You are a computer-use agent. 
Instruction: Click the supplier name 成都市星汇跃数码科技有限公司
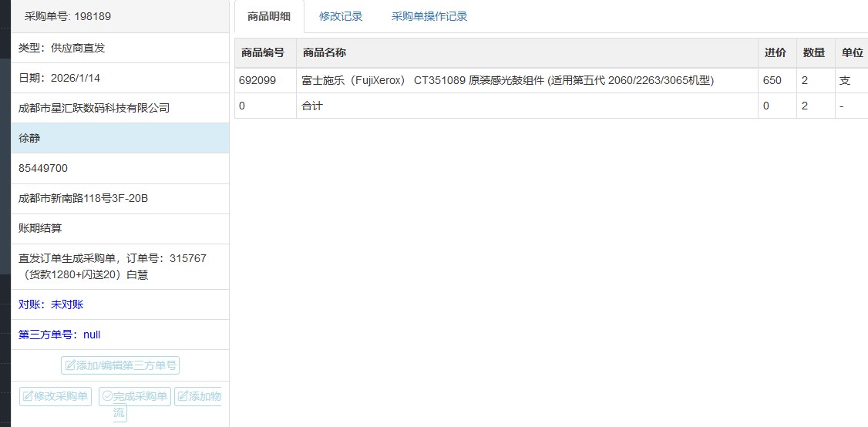pyautogui.click(x=94, y=108)
